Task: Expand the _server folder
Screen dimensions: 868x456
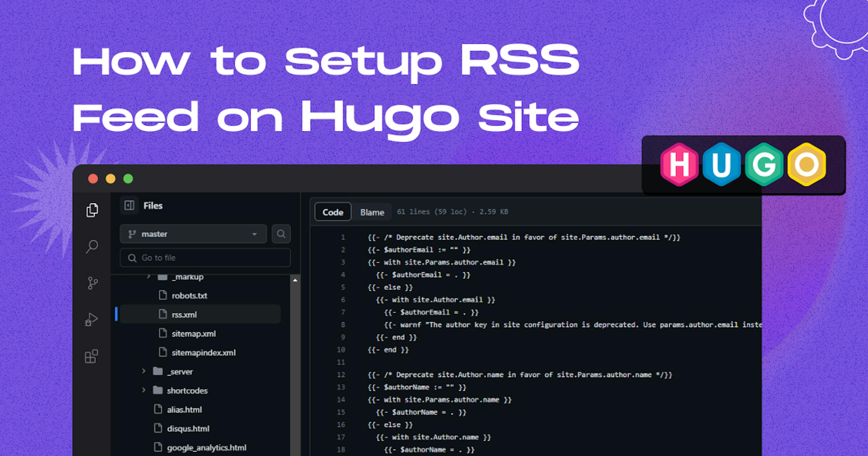Action: tap(144, 371)
